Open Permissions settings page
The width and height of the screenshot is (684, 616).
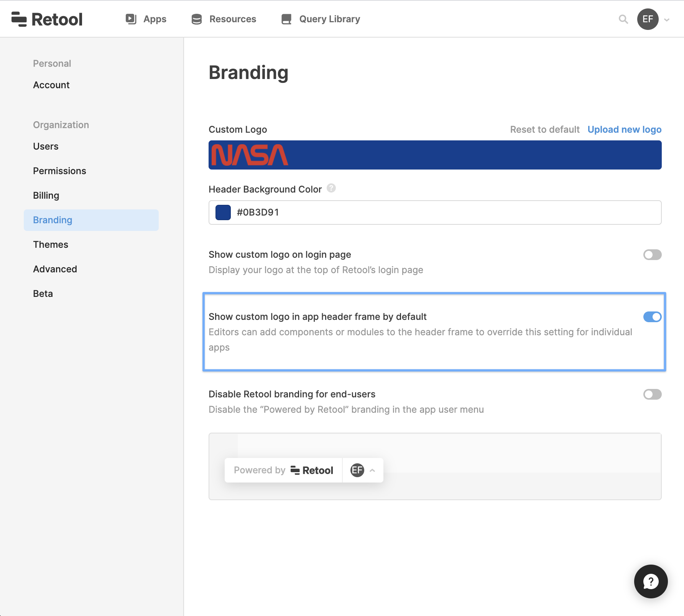(59, 171)
